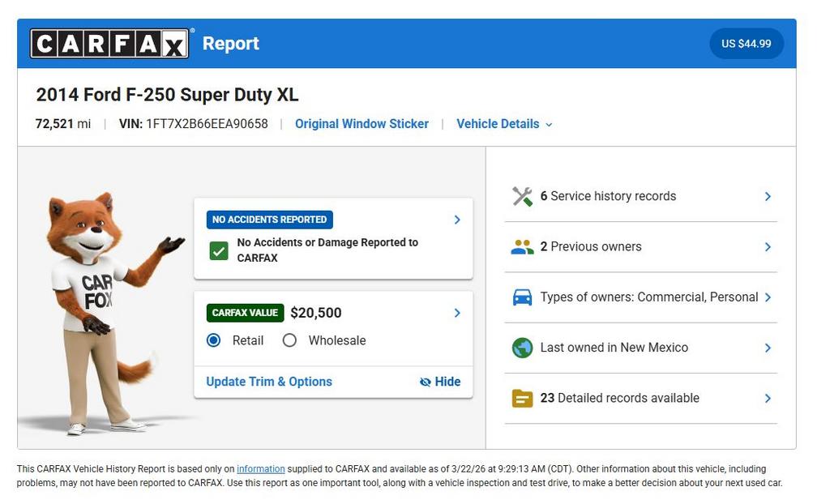
Task: Open the CARFAX Value details chevron
Action: point(457,313)
